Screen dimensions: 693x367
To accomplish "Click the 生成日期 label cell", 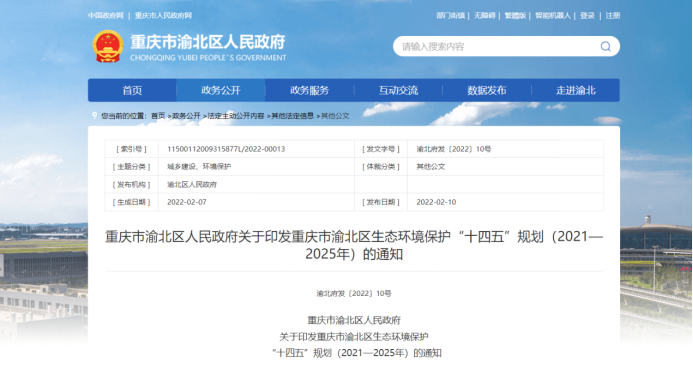I will pos(131,202).
